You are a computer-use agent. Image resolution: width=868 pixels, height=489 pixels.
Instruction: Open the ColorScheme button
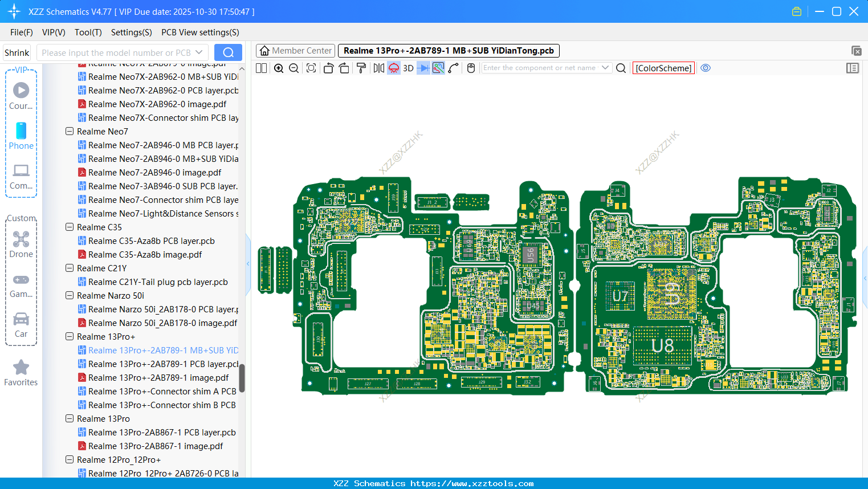pyautogui.click(x=663, y=68)
